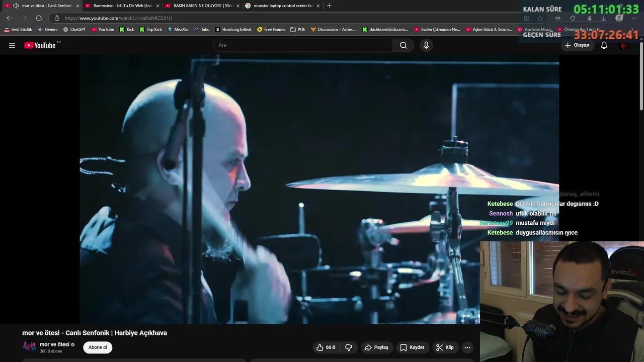Open Sesli Sözlük bookmark
The height and width of the screenshot is (362, 644).
pyautogui.click(x=18, y=30)
